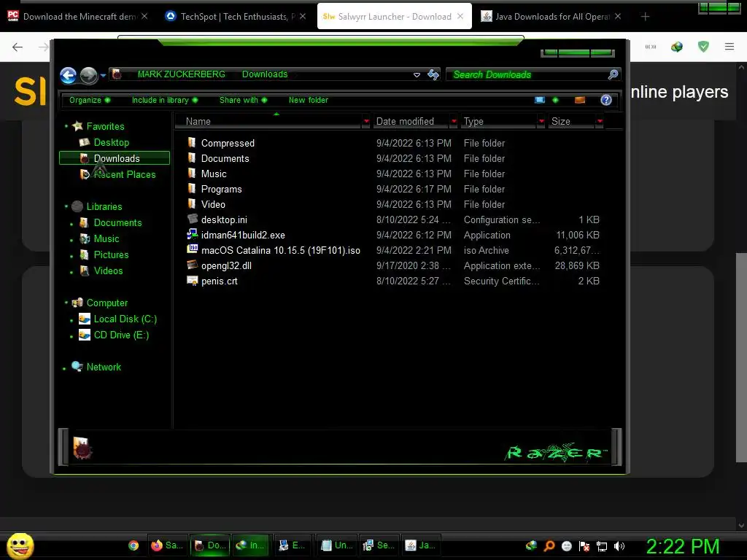Image resolution: width=747 pixels, height=560 pixels.
Task: Open Pictures library in sidebar
Action: tap(111, 254)
